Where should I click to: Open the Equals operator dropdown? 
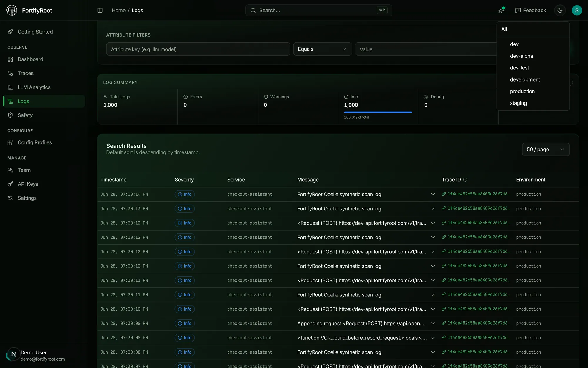coord(322,49)
